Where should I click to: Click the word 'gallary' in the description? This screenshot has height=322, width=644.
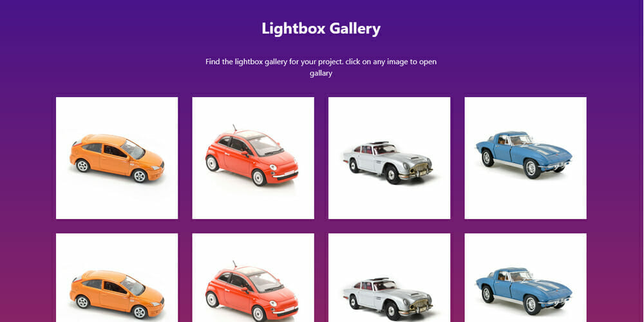click(x=321, y=74)
